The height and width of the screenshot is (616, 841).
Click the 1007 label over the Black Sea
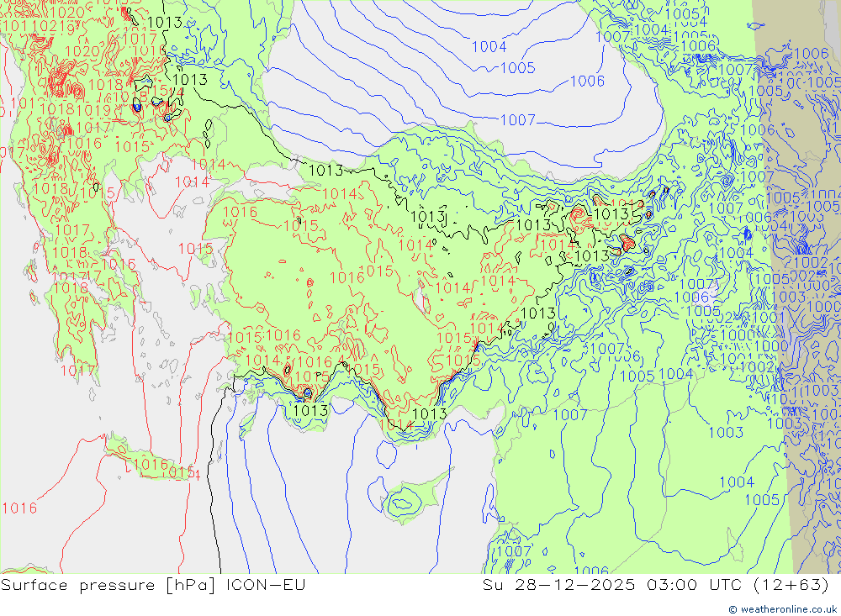(518, 120)
